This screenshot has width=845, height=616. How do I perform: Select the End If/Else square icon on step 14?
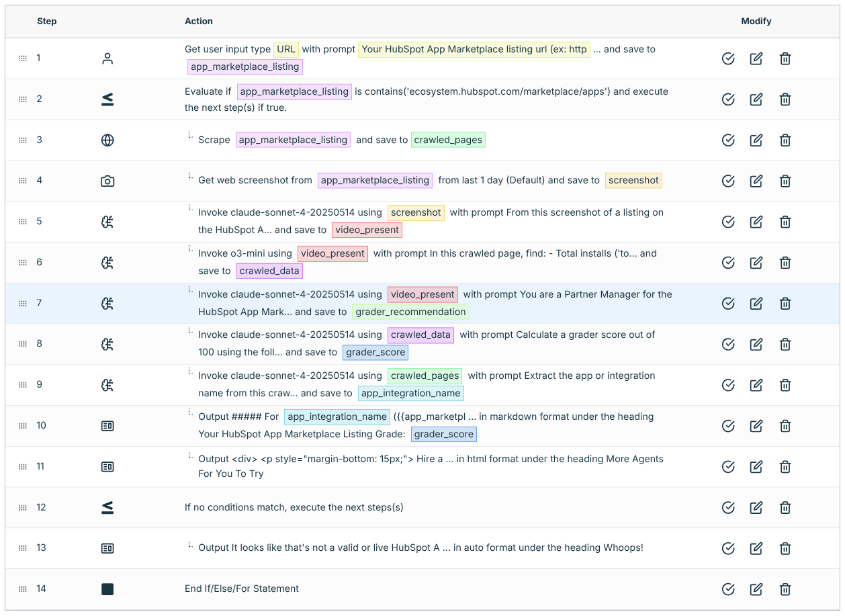(x=107, y=588)
